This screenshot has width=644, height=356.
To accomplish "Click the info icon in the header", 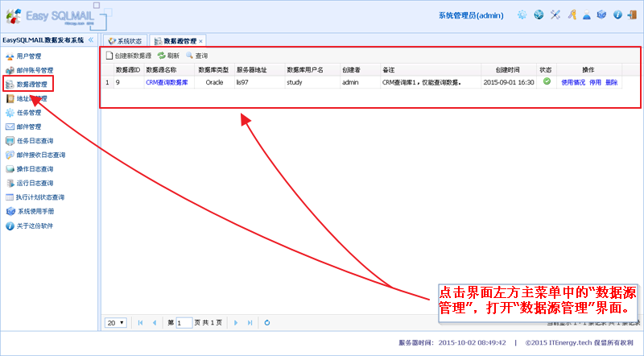I will click(617, 15).
